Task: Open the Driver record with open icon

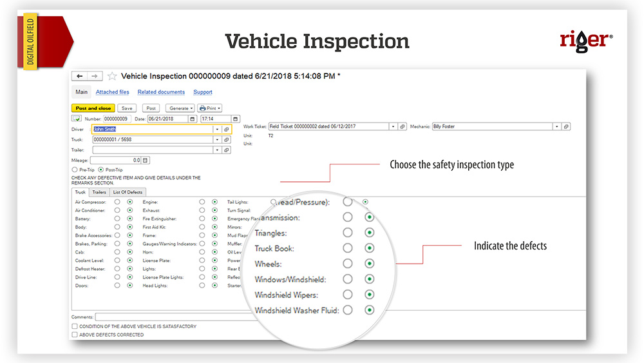Action: [226, 129]
